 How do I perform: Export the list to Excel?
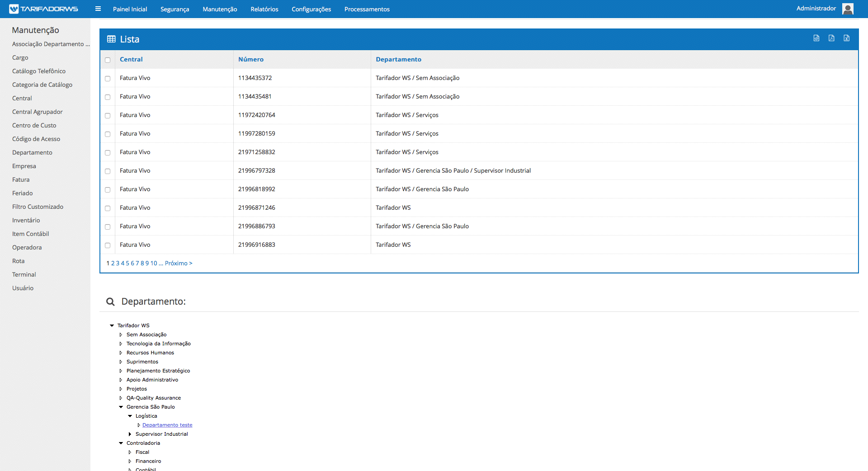point(846,38)
